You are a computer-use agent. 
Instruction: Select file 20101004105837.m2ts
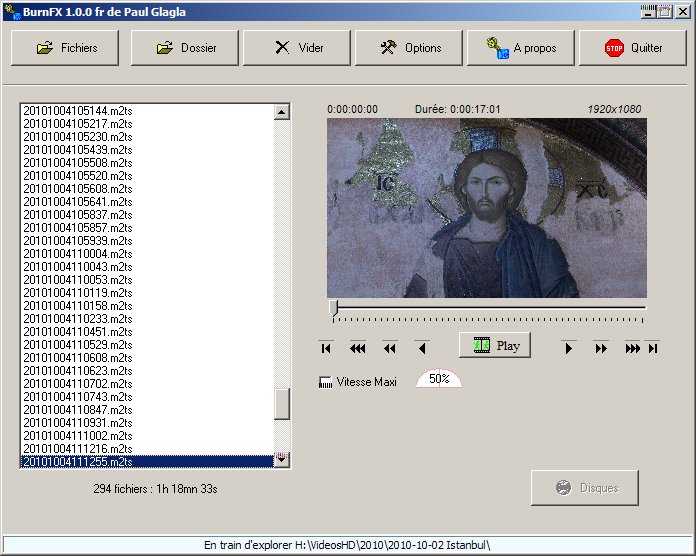coord(147,215)
